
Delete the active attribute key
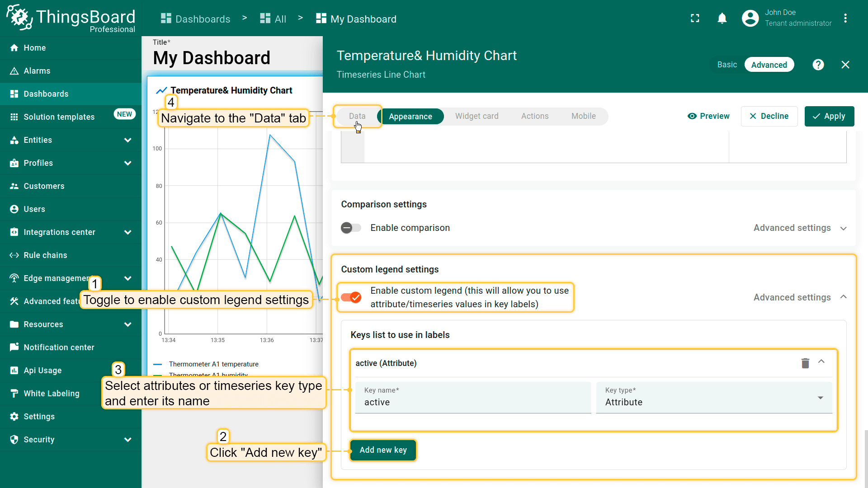pos(805,363)
